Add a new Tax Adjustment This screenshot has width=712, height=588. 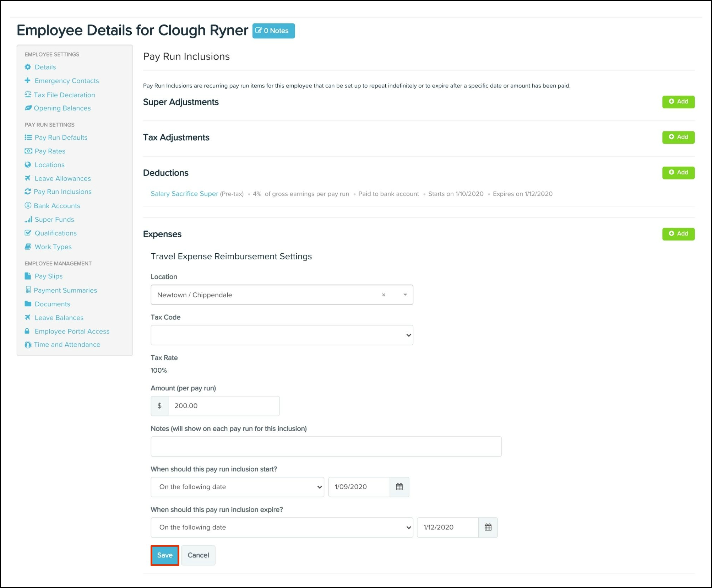tap(678, 137)
